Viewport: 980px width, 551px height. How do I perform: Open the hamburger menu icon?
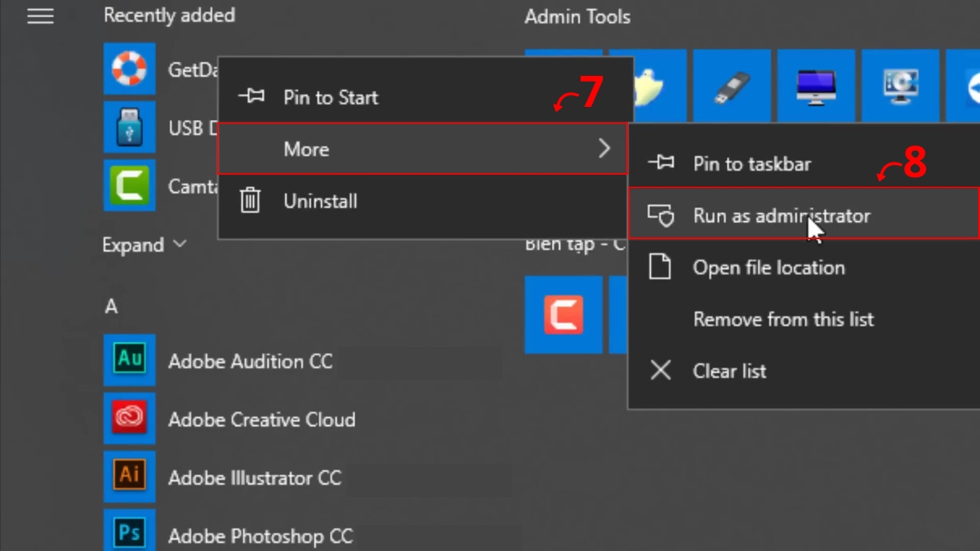point(40,16)
